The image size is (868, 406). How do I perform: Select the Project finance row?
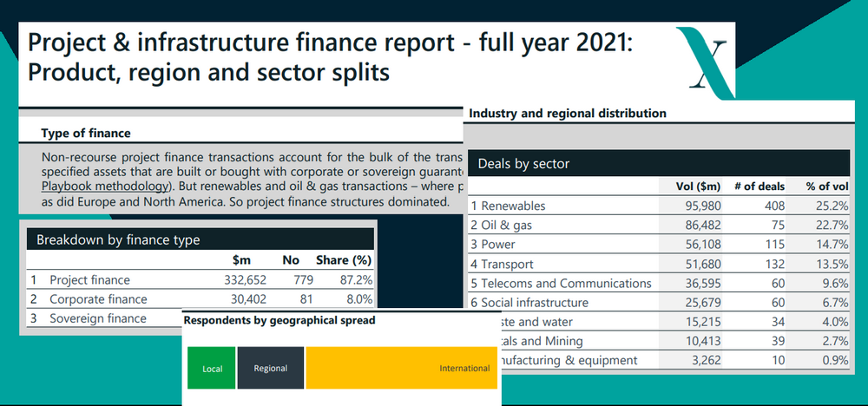click(x=201, y=280)
